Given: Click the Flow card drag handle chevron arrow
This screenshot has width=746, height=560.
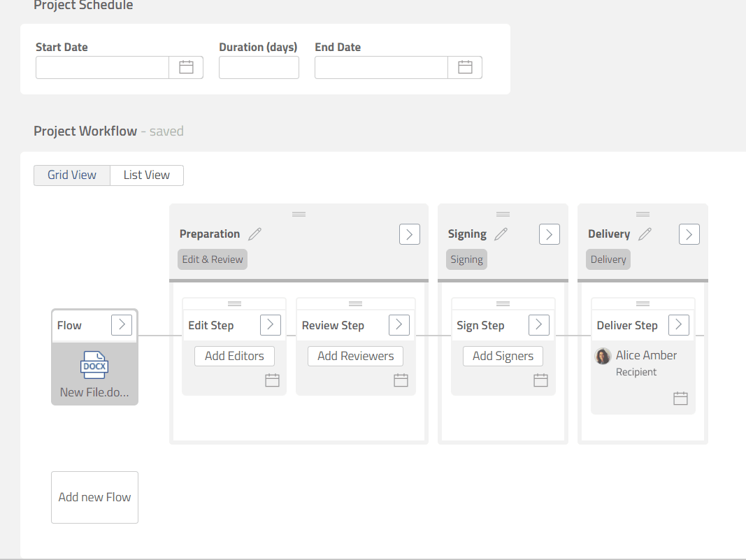Looking at the screenshot, I should pyautogui.click(x=122, y=324).
